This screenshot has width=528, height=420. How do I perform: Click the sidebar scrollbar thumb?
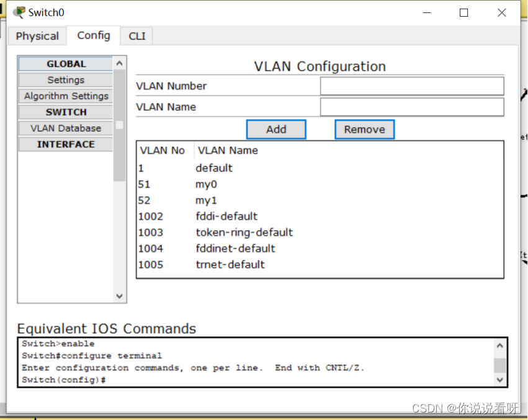pos(119,125)
